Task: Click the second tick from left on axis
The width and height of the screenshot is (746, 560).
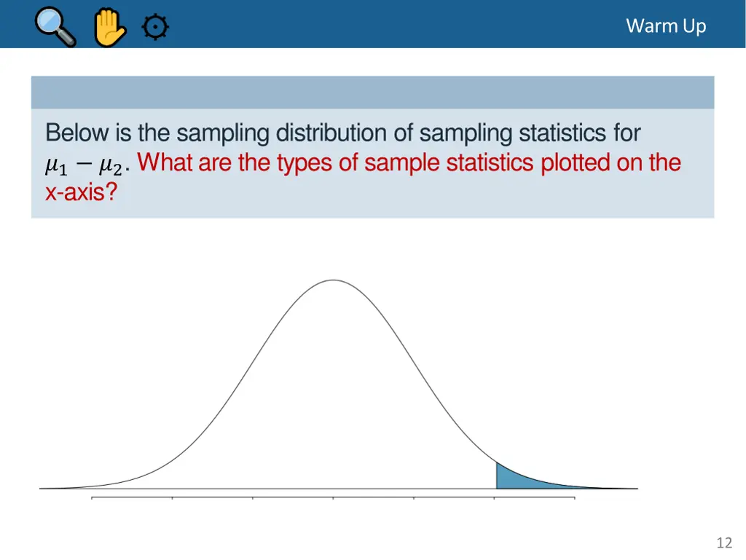Action: (172, 497)
